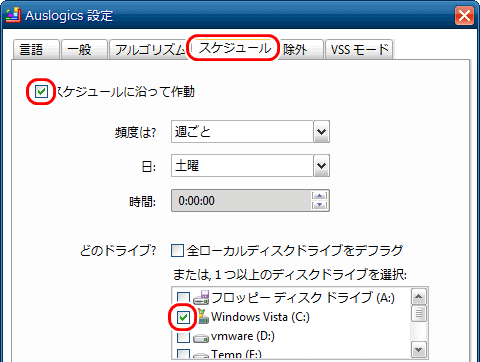Screen dimensions: 480x362
Task: Select the フロッピー ディスク ドライブ (A:) row text
Action: (x=303, y=297)
